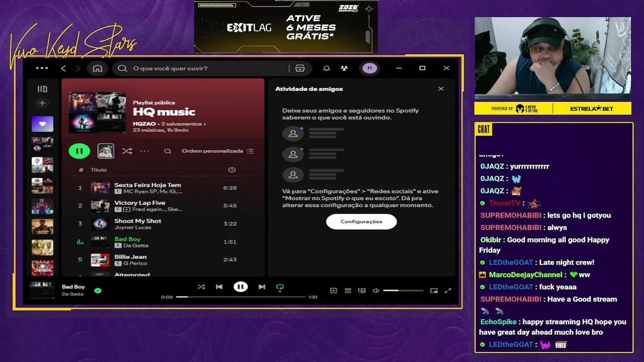Viewport: 644px width, 362px height.
Task: Go back with the left arrow
Action: tap(63, 68)
